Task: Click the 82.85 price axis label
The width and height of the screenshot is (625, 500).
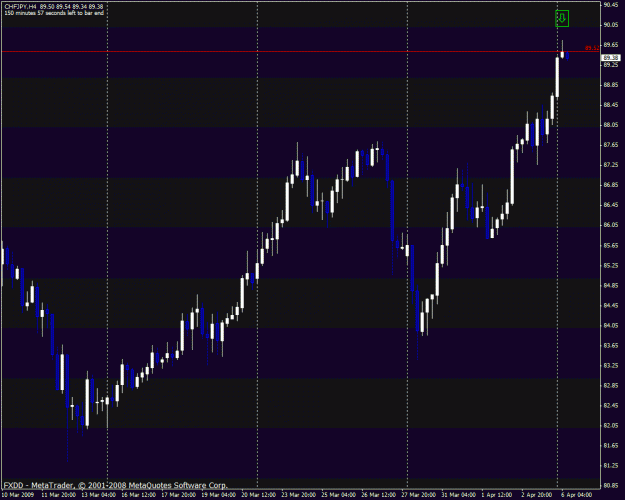Action: [611, 385]
